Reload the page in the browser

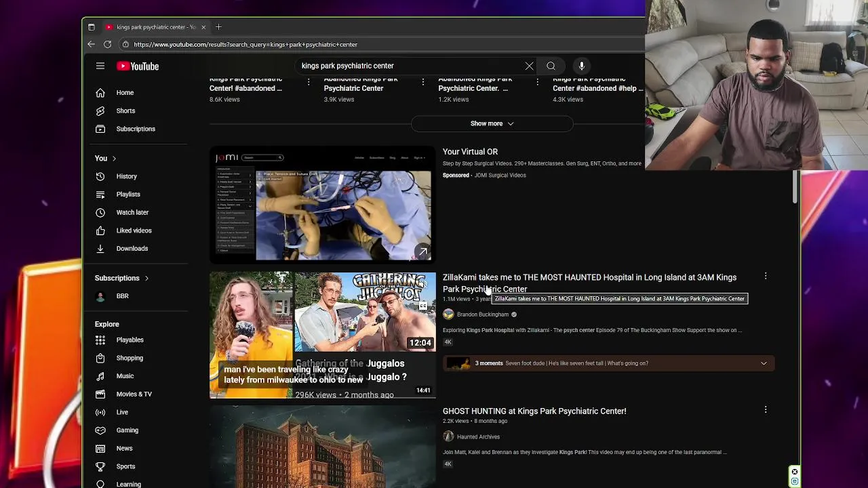click(107, 44)
